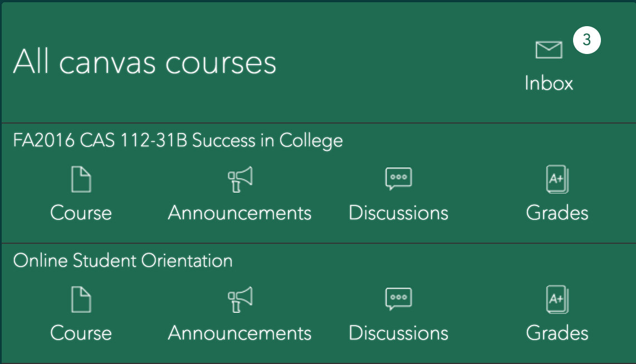
Task: Open Discussions speech bubble for Online Student Orientation
Action: pos(399,299)
